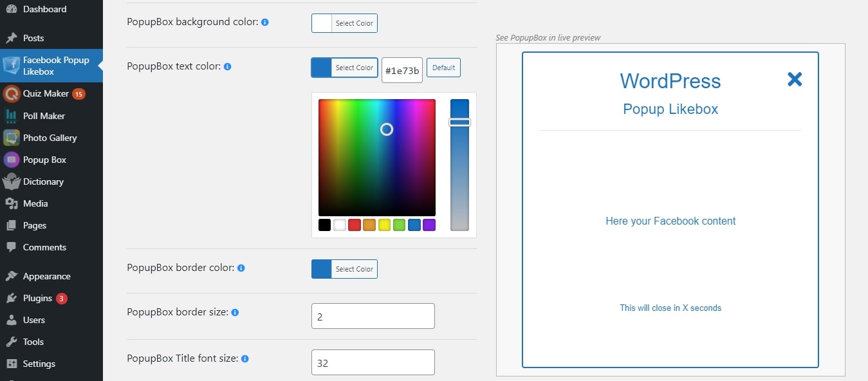Click text color Select Color button

point(344,68)
